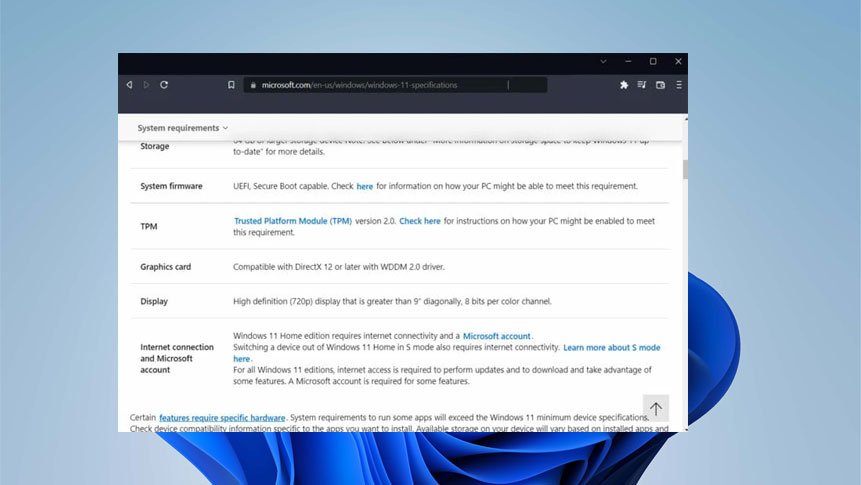
Task: Open the playlist icon in the browser toolbar
Action: point(642,85)
